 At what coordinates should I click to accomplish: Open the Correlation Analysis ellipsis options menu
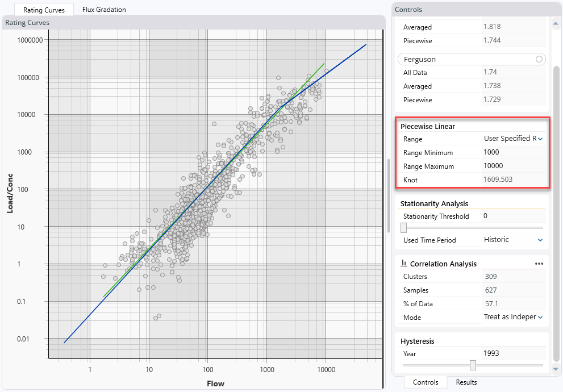pyautogui.click(x=539, y=263)
